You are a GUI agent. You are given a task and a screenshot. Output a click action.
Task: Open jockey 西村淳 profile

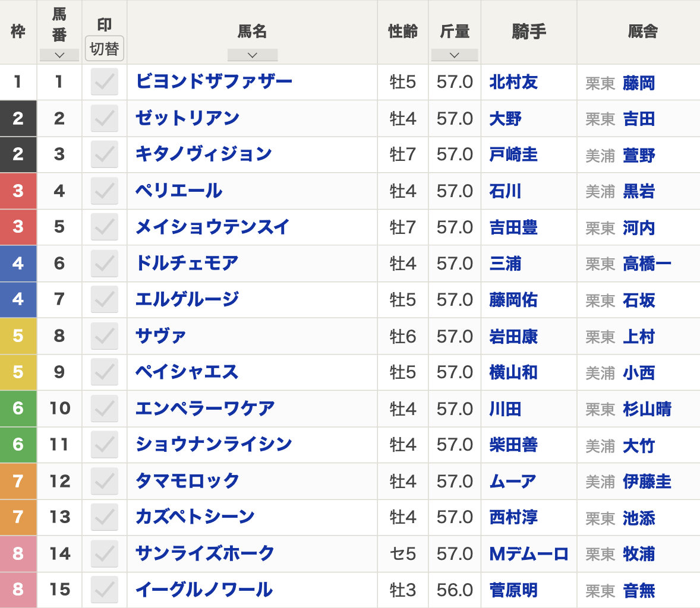pyautogui.click(x=513, y=517)
